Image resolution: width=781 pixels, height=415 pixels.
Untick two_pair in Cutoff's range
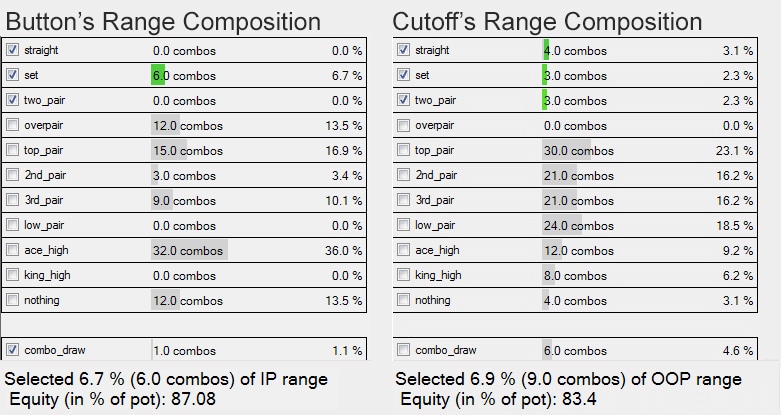(403, 100)
